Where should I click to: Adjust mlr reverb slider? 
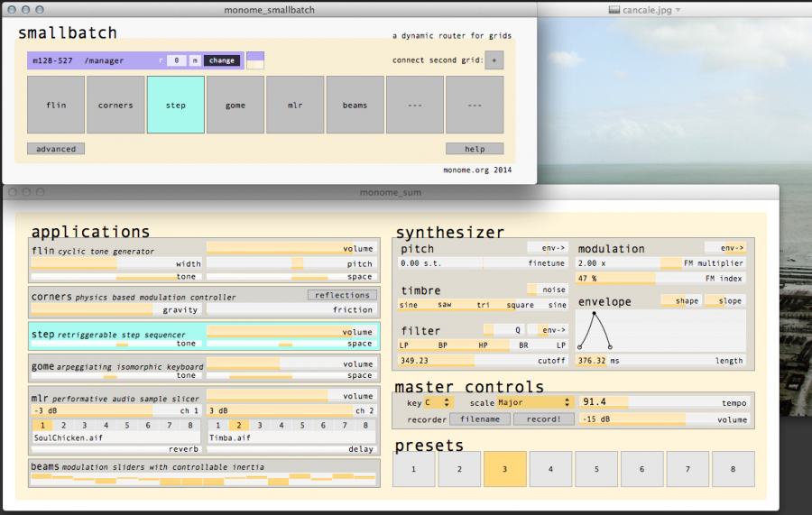(x=116, y=449)
